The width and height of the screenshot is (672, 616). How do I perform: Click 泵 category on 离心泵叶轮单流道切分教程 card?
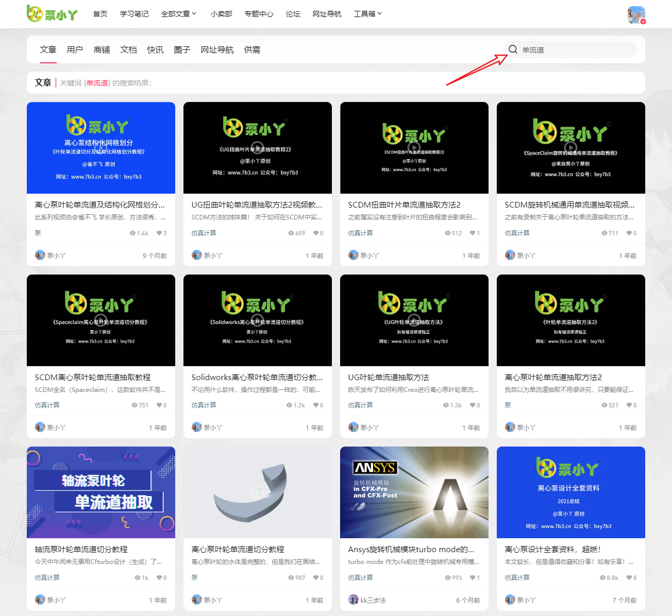pos(194,578)
